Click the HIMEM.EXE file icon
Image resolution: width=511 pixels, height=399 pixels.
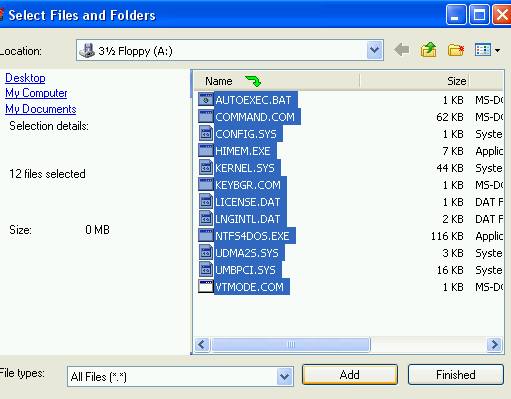(206, 150)
